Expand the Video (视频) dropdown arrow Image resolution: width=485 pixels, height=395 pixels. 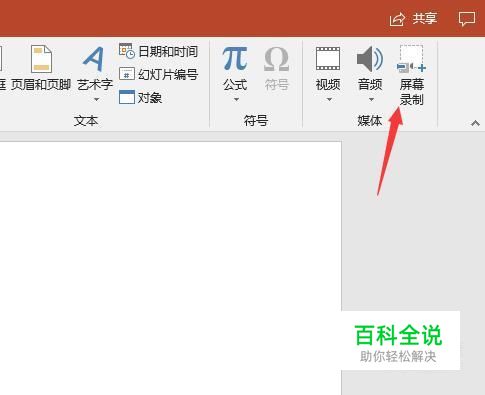pyautogui.click(x=329, y=99)
